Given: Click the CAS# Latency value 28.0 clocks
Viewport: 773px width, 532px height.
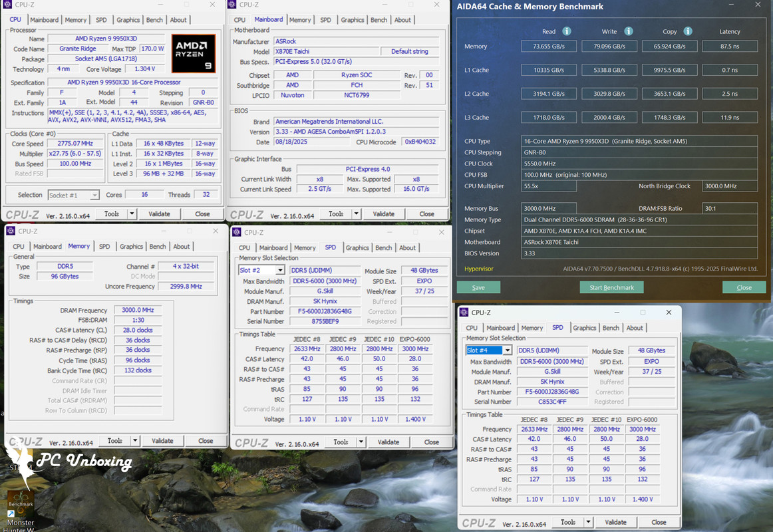Looking at the screenshot, I should (x=138, y=330).
